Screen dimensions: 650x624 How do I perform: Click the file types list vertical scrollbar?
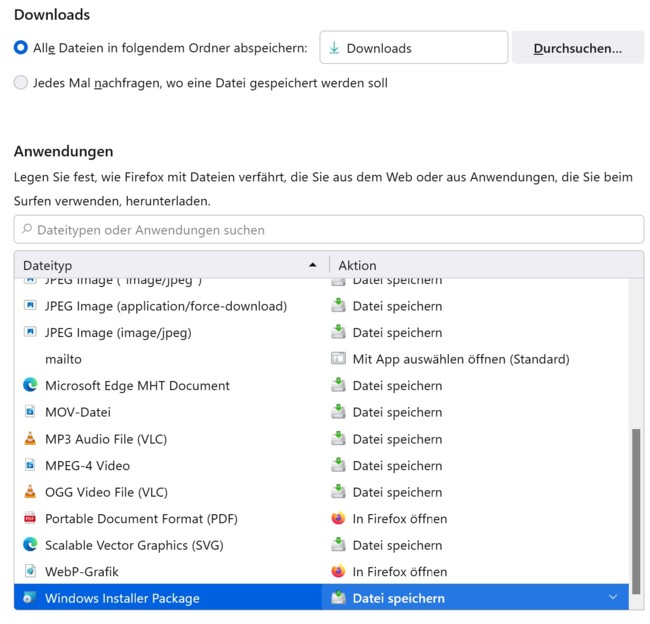coord(636,507)
